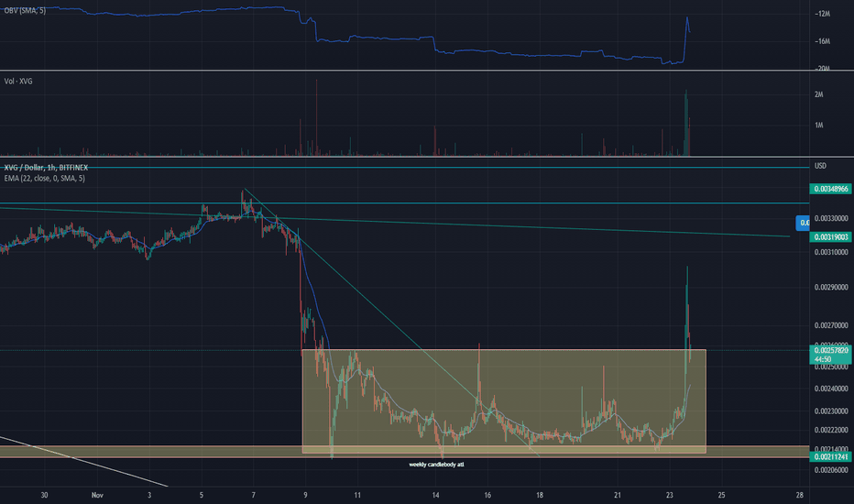Select the 'weekly candlebody atl' text annotation
854x504 pixels.
[x=436, y=465]
